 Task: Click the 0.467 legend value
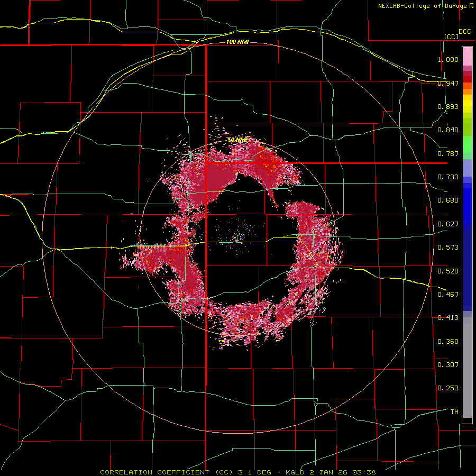pyautogui.click(x=448, y=295)
